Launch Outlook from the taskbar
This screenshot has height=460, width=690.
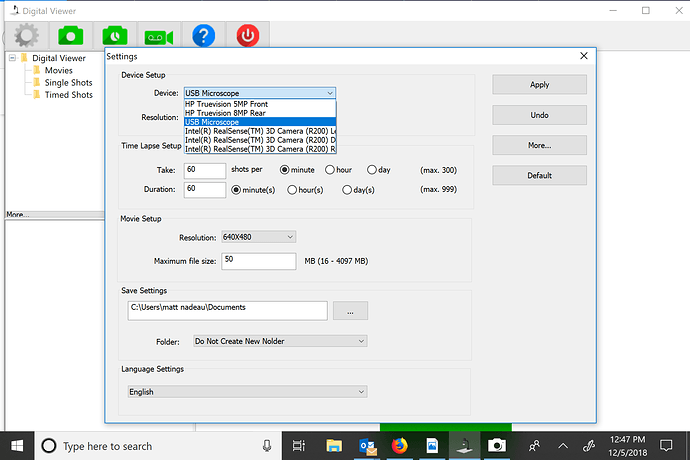click(x=367, y=446)
